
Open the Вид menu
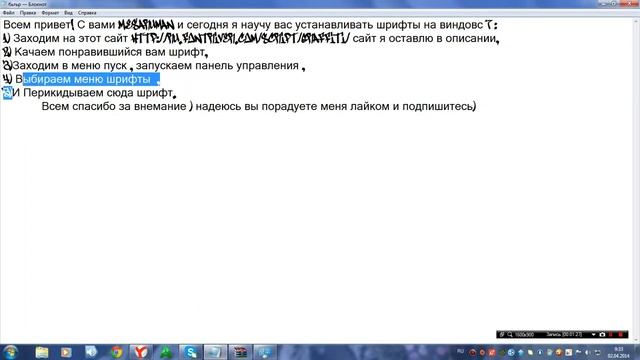[x=69, y=13]
